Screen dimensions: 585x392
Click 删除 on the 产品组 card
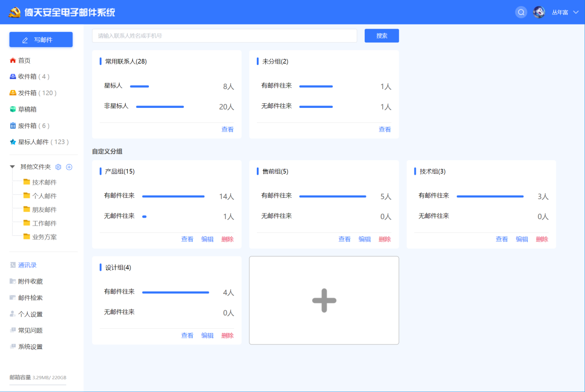point(228,239)
